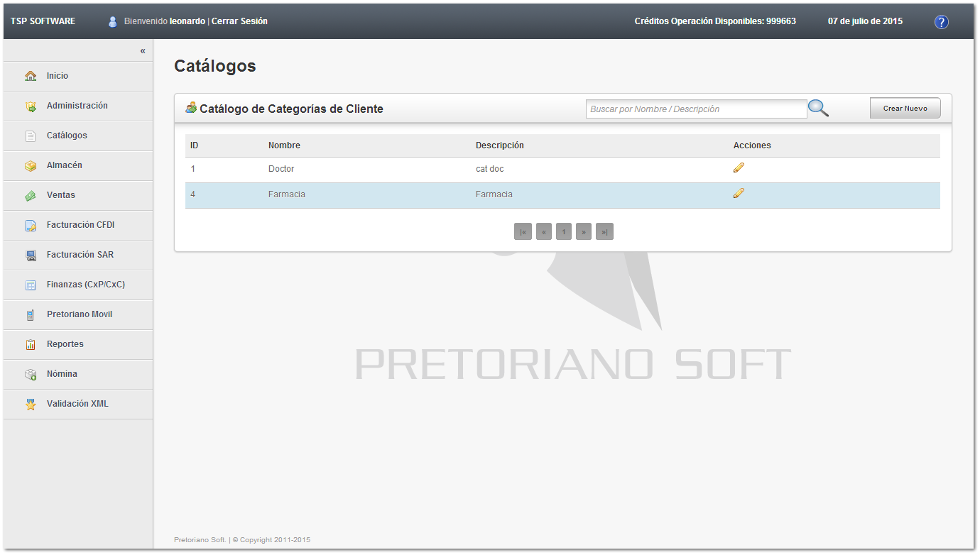Click the Nómina sidebar icon
Image resolution: width=980 pixels, height=555 pixels.
31,375
